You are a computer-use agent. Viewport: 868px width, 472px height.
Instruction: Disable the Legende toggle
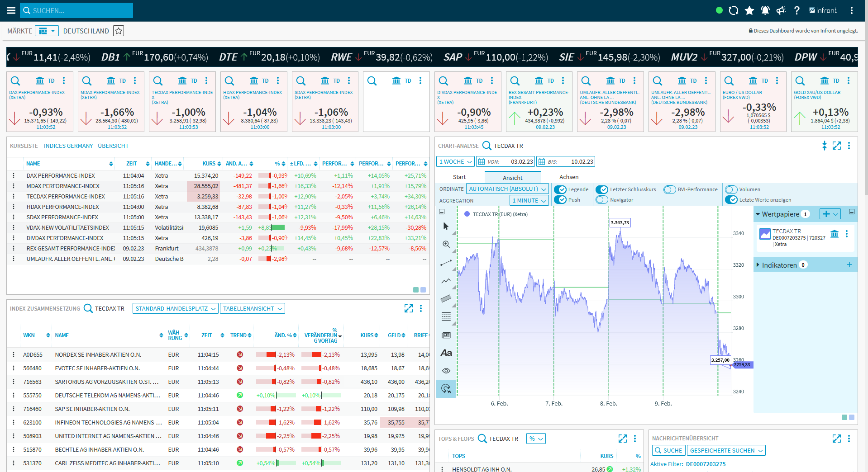coord(561,189)
